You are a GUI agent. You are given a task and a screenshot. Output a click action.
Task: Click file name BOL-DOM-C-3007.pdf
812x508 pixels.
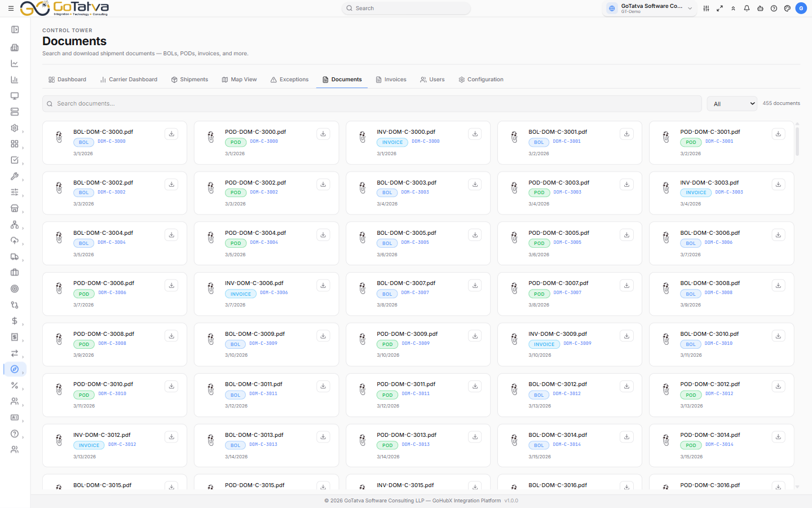[x=406, y=283]
